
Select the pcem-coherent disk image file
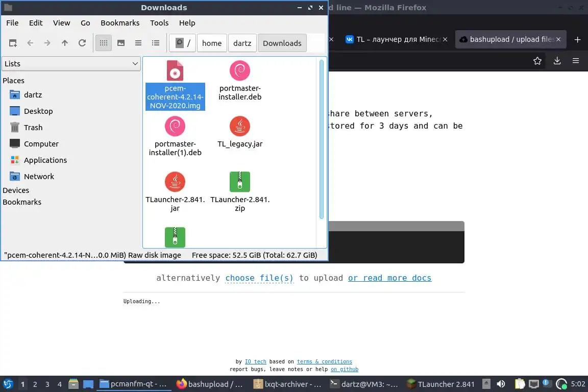175,85
